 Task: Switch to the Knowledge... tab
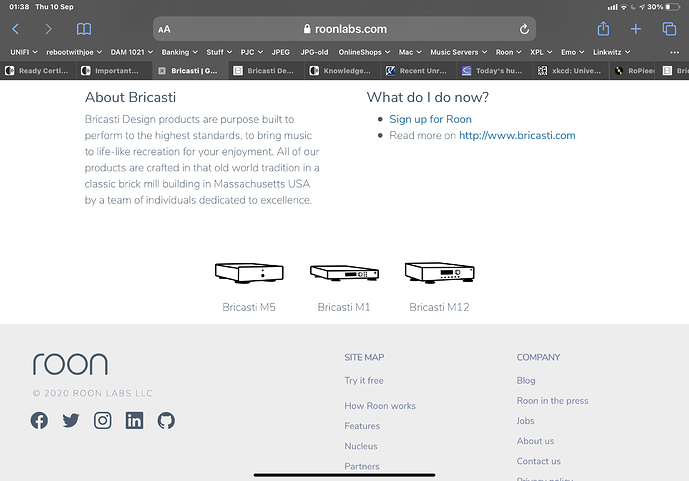[x=343, y=71]
